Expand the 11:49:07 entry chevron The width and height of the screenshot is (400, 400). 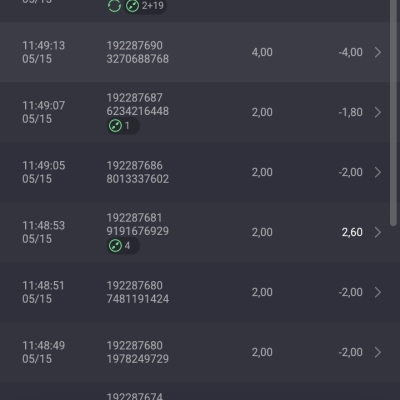[378, 112]
